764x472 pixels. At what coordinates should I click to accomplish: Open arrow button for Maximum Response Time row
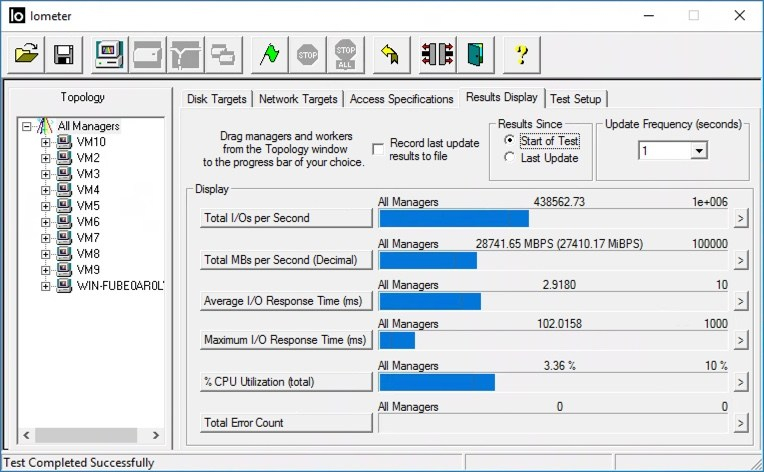tap(741, 340)
